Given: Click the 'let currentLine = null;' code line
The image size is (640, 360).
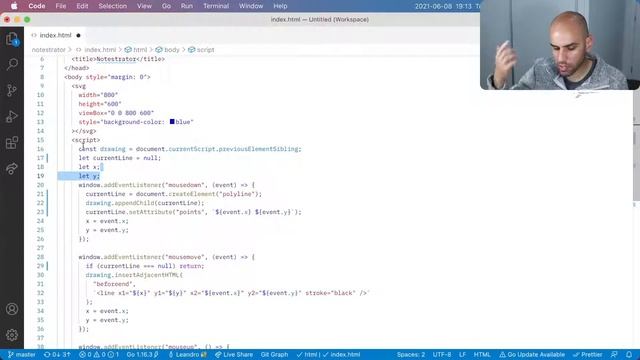Looking at the screenshot, I should coord(120,158).
